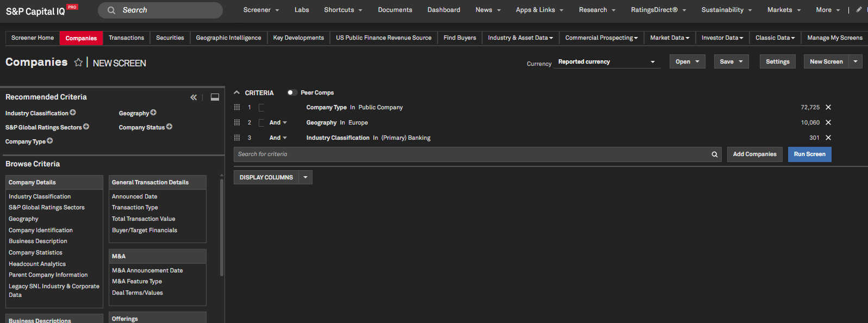The height and width of the screenshot is (323, 868).
Task: Remove the Company Type criterion with X
Action: [828, 107]
